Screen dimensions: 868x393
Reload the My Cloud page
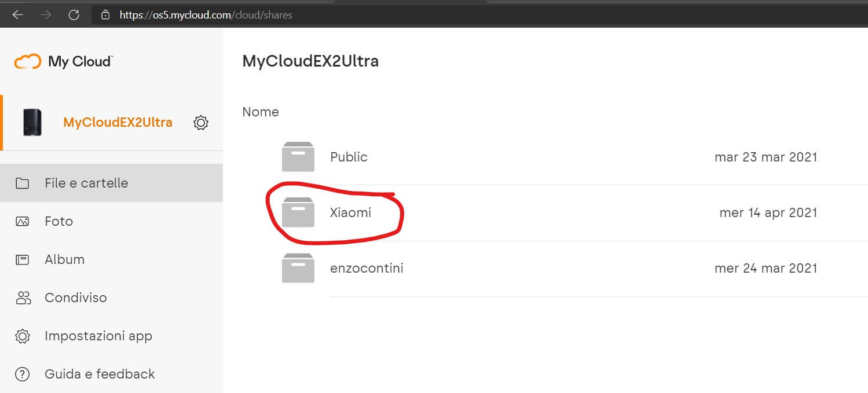click(x=74, y=15)
